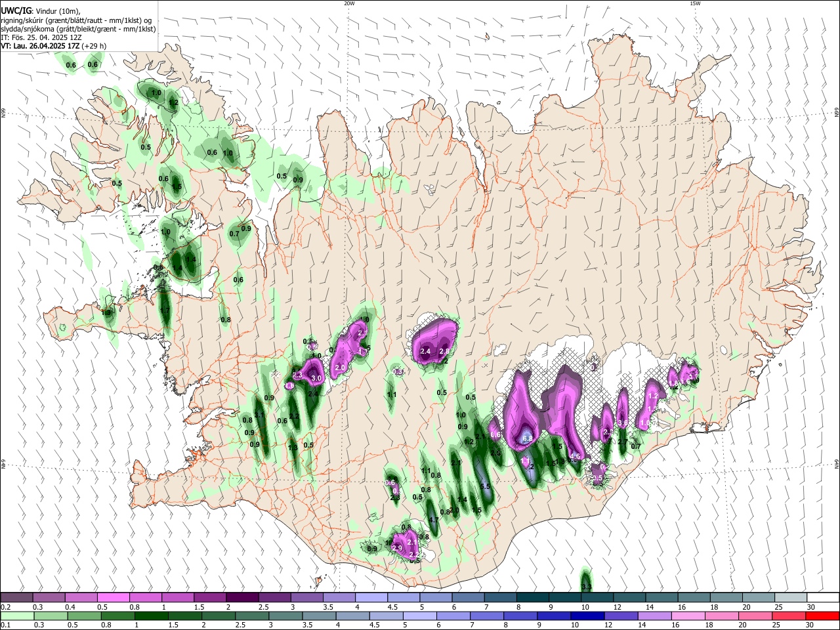This screenshot has width=840, height=630.
Task: Click the 20 swatch in the top legend row
Action: 758,597
